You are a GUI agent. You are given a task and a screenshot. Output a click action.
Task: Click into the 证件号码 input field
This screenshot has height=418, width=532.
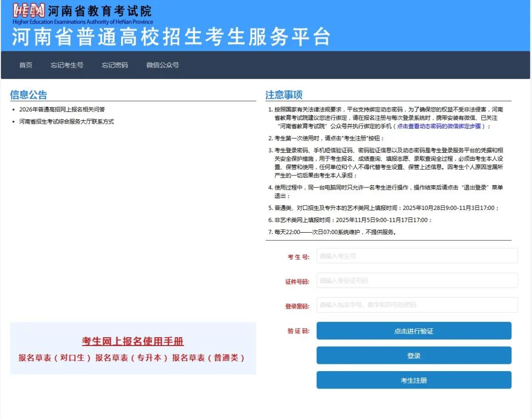(x=417, y=280)
